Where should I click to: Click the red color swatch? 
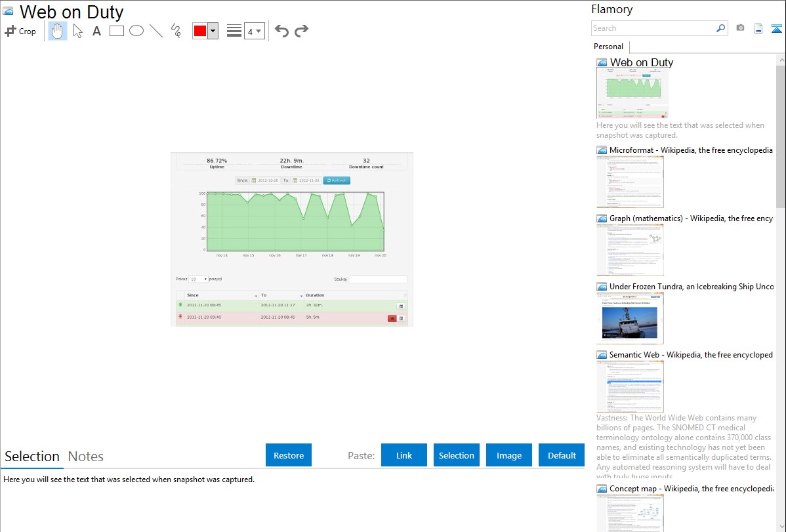200,31
